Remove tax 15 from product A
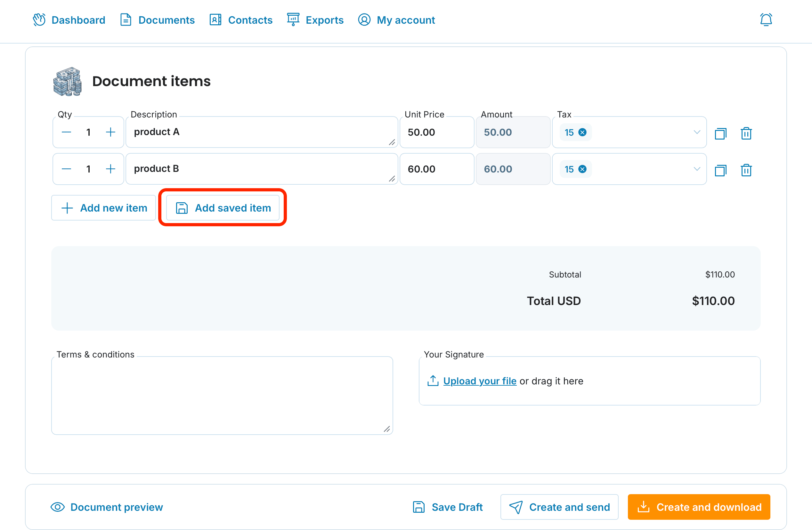 (x=582, y=132)
